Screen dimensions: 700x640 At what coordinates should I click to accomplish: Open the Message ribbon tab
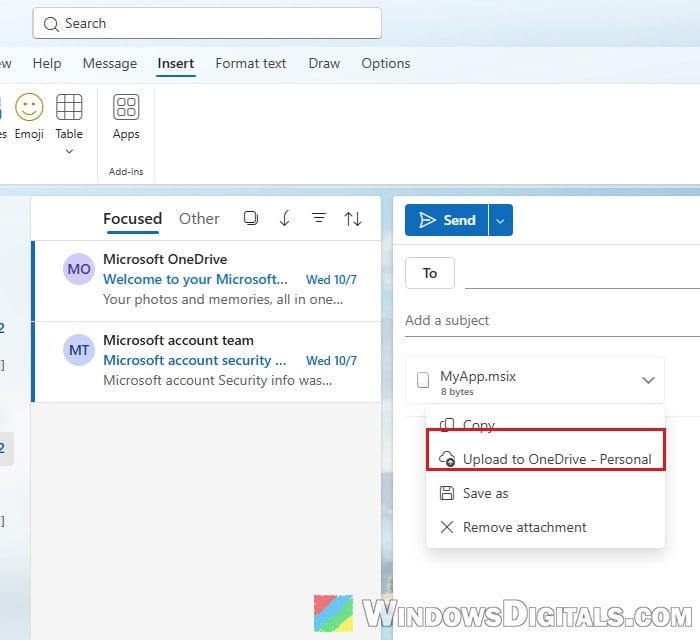[x=110, y=63]
